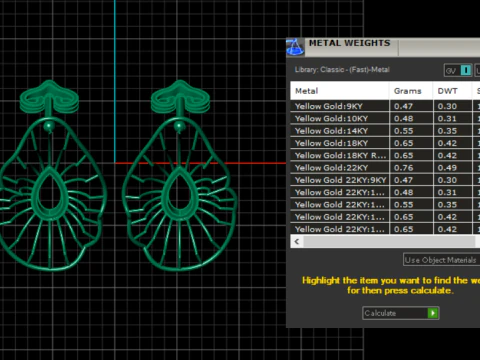Sort by the Metal column header
The height and width of the screenshot is (360, 480).
point(340,91)
